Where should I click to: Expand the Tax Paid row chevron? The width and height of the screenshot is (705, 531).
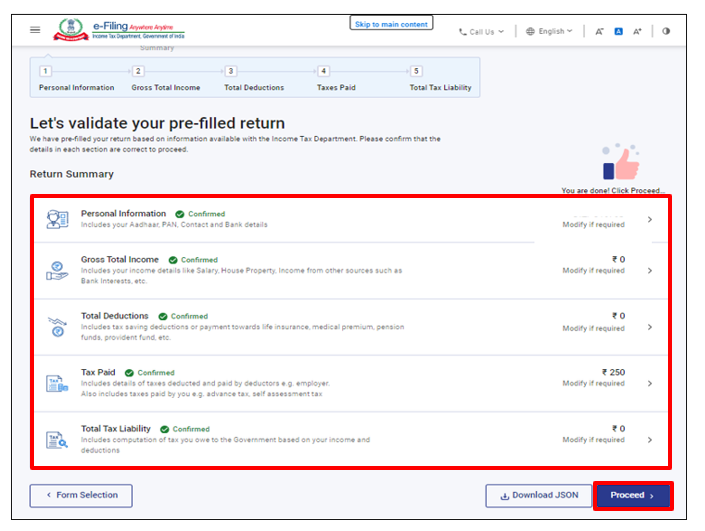point(650,383)
